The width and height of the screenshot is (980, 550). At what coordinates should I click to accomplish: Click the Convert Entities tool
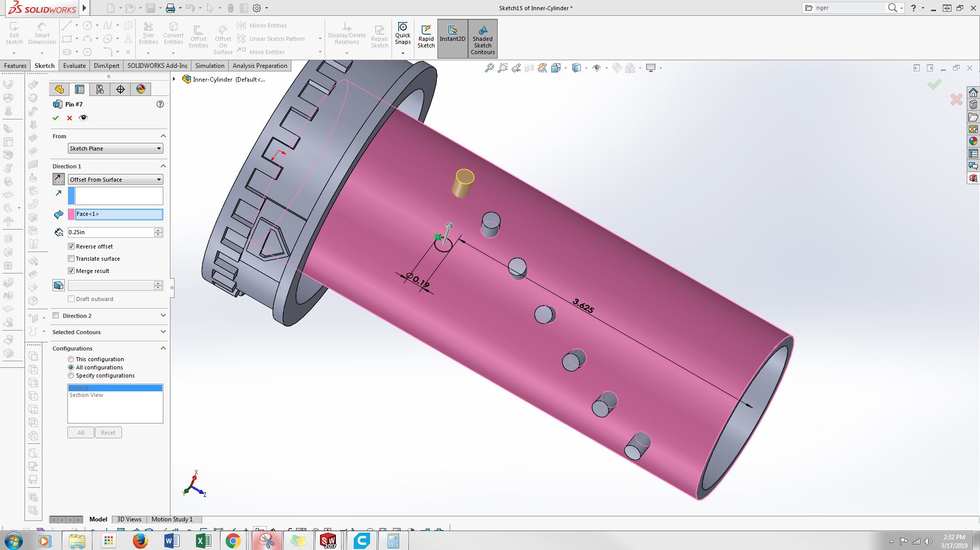(174, 34)
